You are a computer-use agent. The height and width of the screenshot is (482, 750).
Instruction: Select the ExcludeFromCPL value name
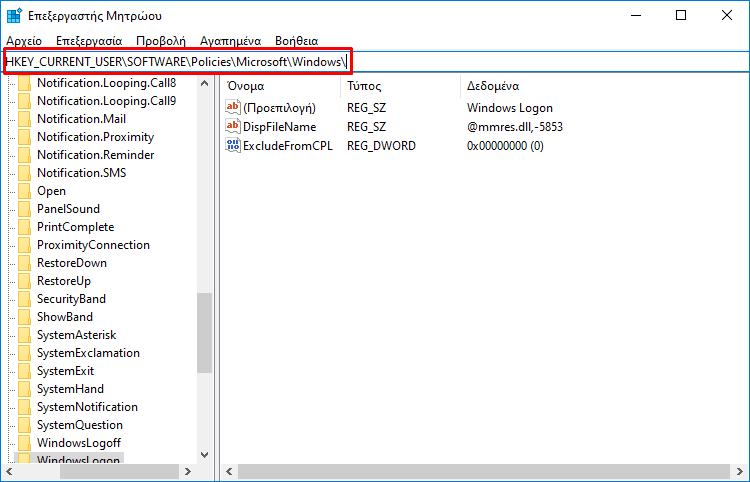(x=287, y=146)
